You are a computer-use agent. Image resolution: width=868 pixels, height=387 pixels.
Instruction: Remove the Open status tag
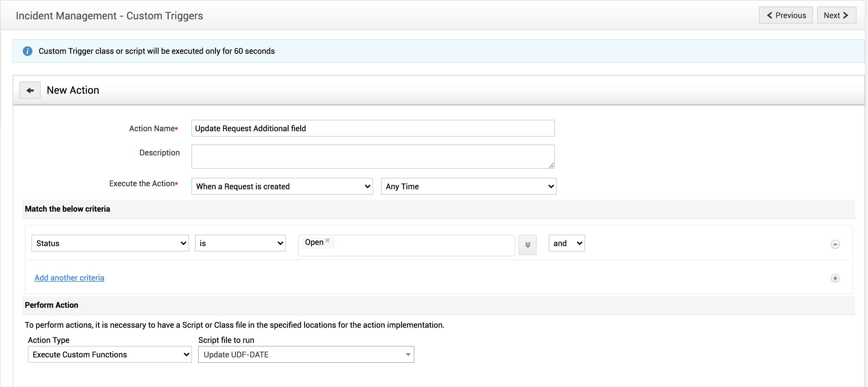(327, 240)
